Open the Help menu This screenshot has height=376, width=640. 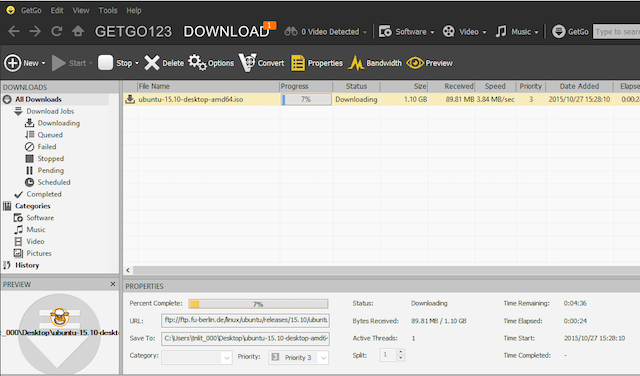[x=133, y=10]
